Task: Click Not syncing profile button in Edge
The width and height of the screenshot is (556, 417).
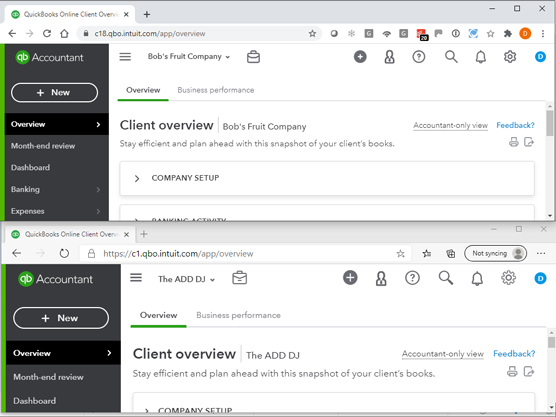Action: [x=495, y=254]
